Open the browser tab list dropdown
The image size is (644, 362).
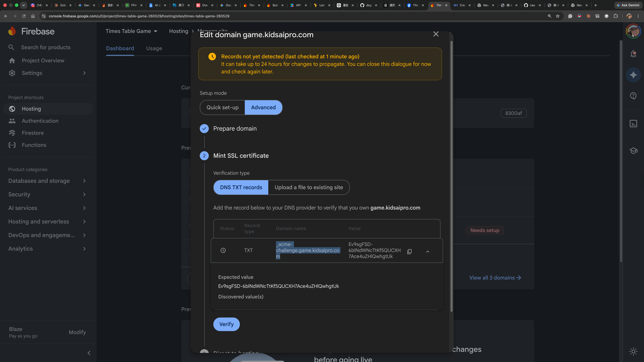(x=24, y=5)
